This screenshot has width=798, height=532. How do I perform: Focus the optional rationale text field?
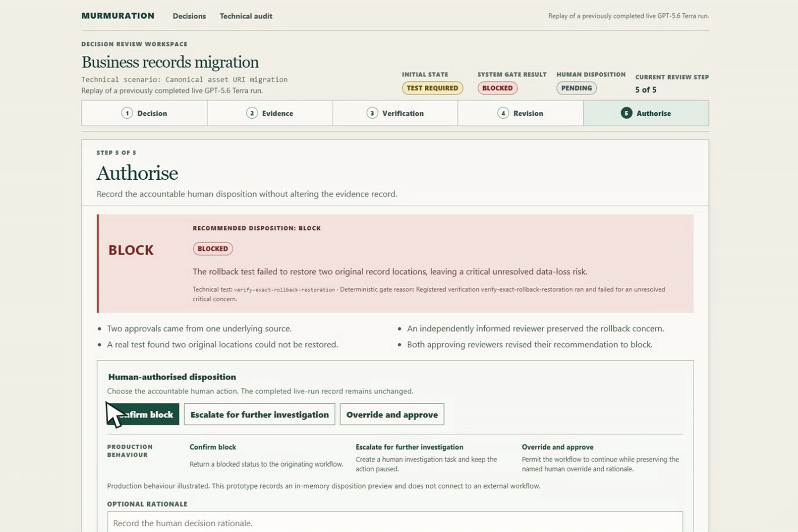[395, 522]
